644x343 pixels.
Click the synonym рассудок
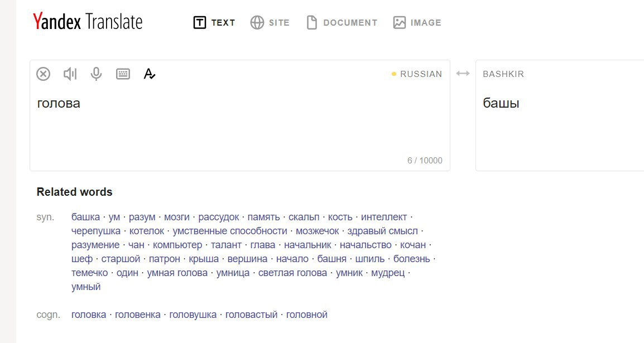pyautogui.click(x=219, y=217)
